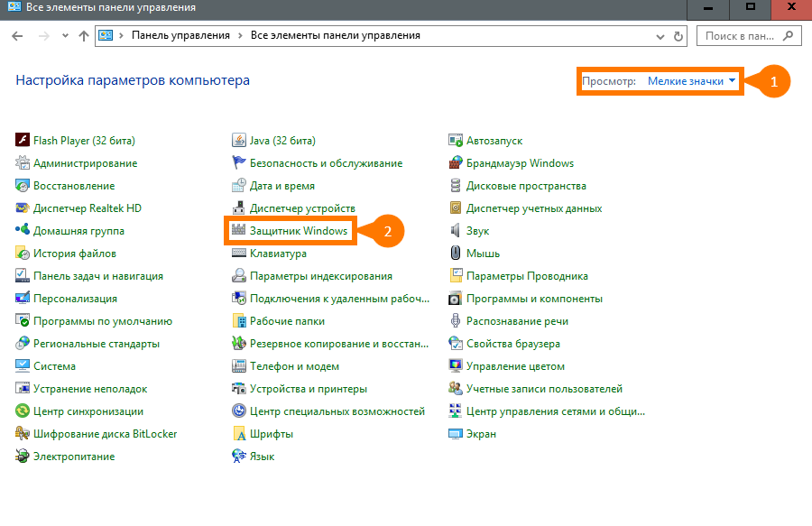Click the Мышь mouse icon
812x526 pixels.
tap(456, 254)
